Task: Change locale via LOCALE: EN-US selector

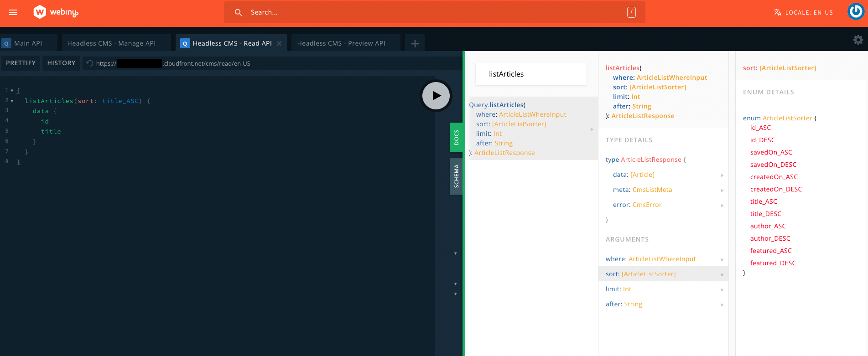Action: point(803,12)
